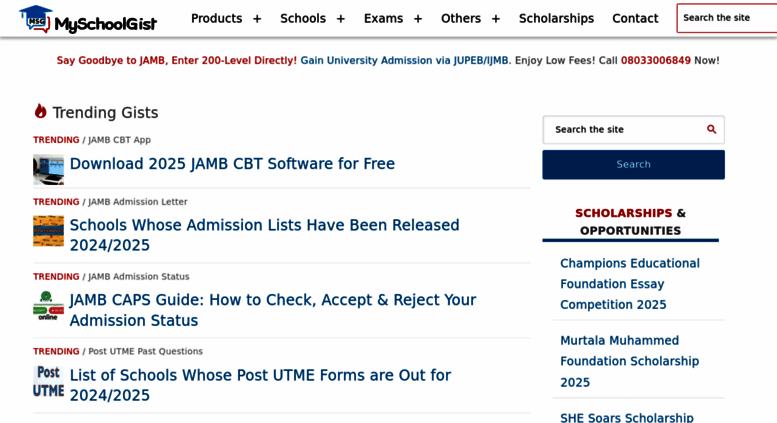Click the Say Goodbye to JAMB red text
Screen dimensions: 777x423
(176, 60)
